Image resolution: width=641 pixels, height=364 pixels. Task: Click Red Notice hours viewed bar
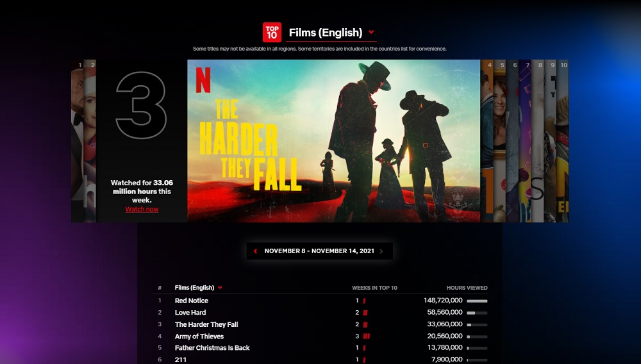[477, 301]
